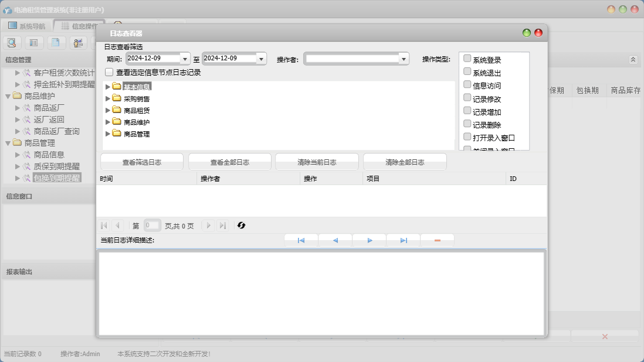Image resolution: width=644 pixels, height=362 pixels.
Task: Go to first log record with blue arrow
Action: [301, 240]
